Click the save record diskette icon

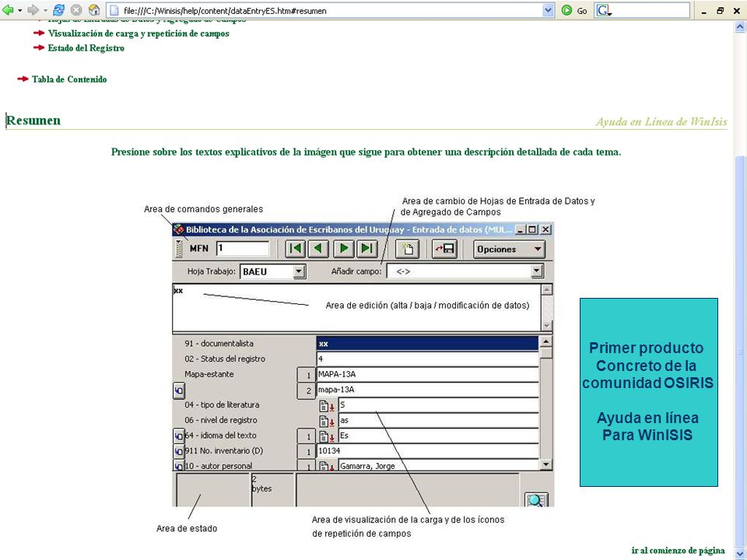[x=444, y=249]
